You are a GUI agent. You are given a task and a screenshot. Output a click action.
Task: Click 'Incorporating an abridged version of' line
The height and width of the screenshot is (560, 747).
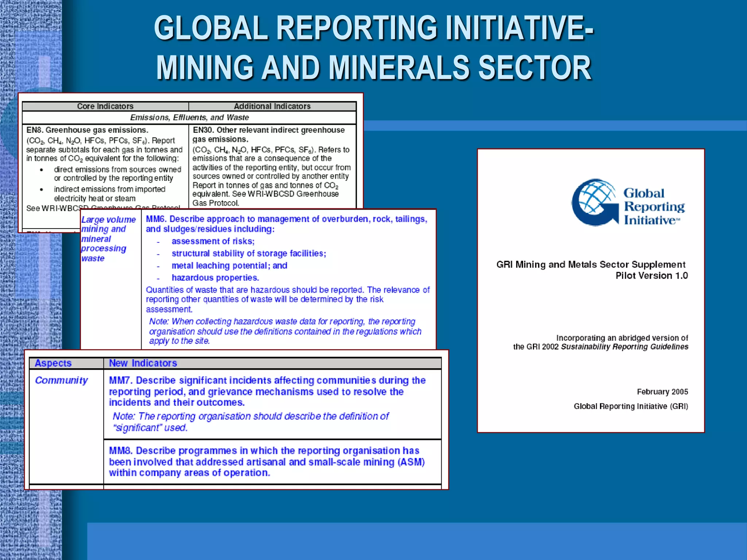622,338
